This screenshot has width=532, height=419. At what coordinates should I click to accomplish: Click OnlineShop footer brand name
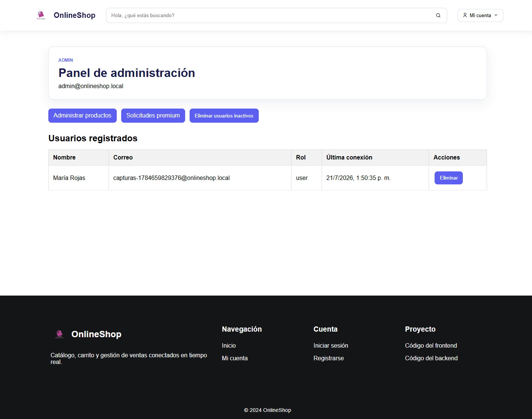(x=96, y=334)
